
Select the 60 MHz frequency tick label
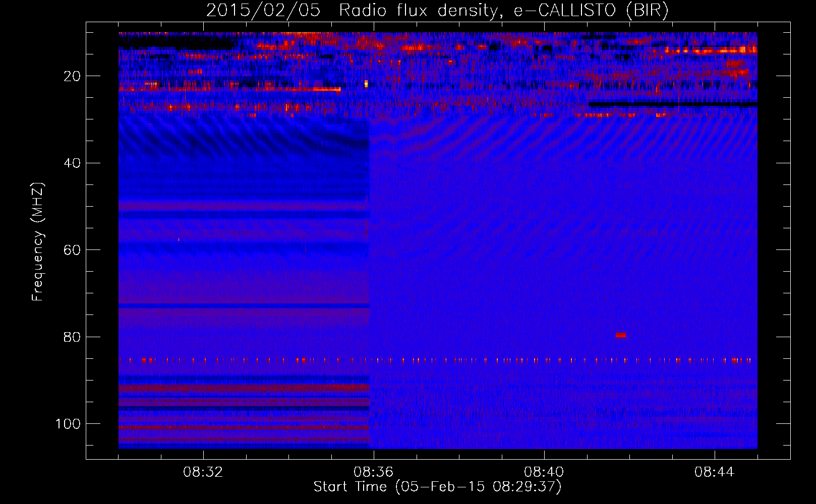72,250
